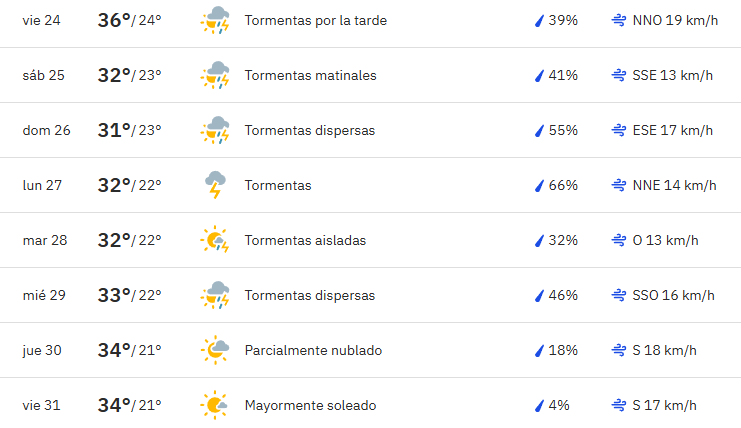Click the raindrop icon next to 66%

coord(539,185)
